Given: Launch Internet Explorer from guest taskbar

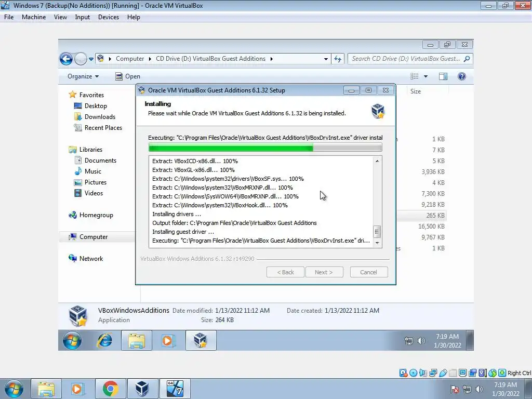Looking at the screenshot, I should (104, 340).
